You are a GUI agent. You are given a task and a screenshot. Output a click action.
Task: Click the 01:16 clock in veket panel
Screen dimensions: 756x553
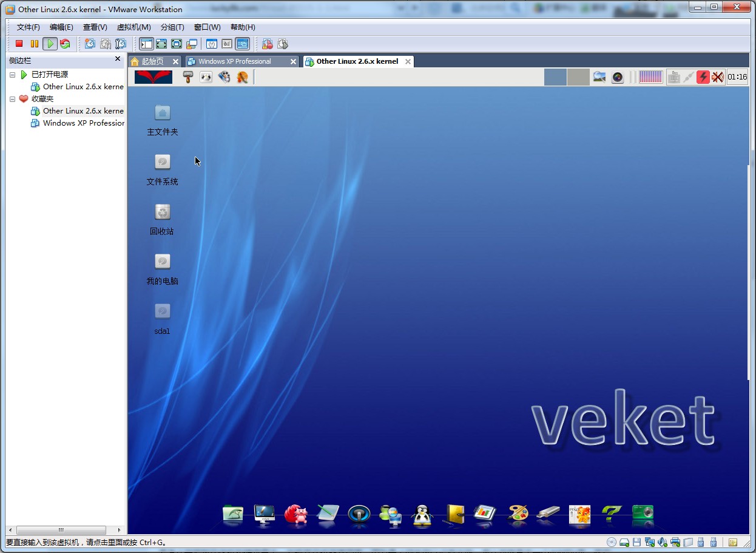coord(737,77)
